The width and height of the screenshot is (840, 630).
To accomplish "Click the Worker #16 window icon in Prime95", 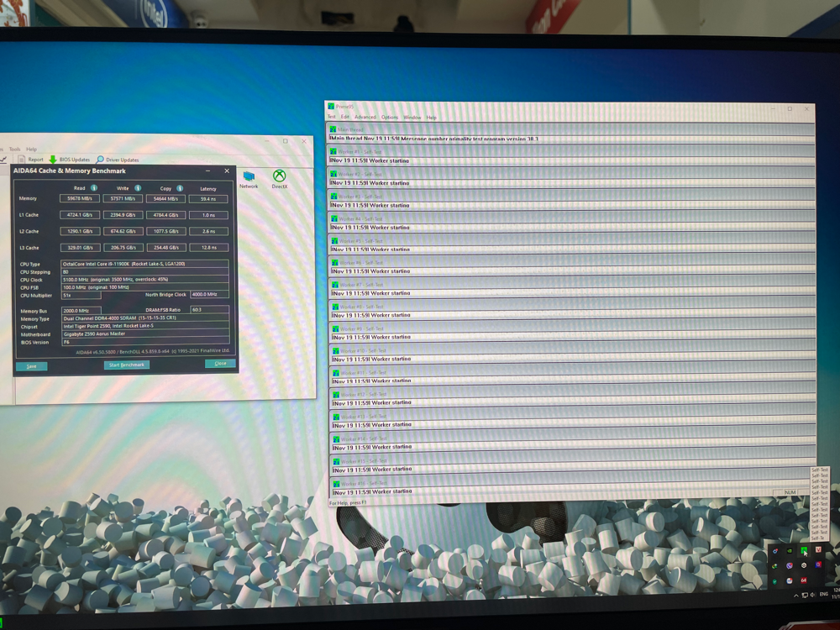I will pyautogui.click(x=337, y=483).
